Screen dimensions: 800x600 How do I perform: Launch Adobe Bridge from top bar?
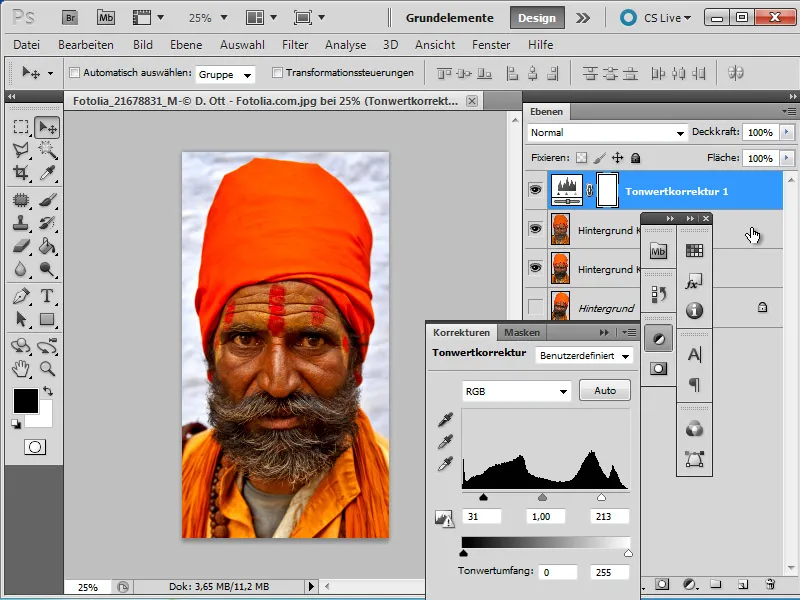pyautogui.click(x=70, y=18)
